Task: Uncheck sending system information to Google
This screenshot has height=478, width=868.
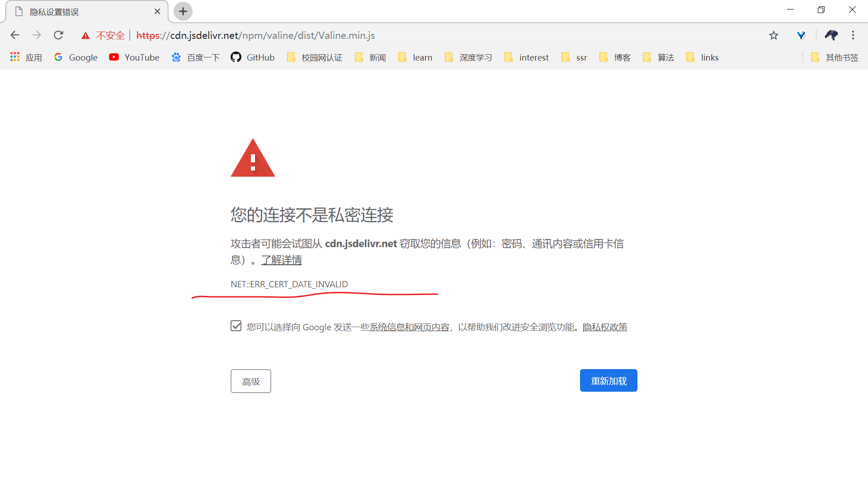Action: (x=236, y=326)
